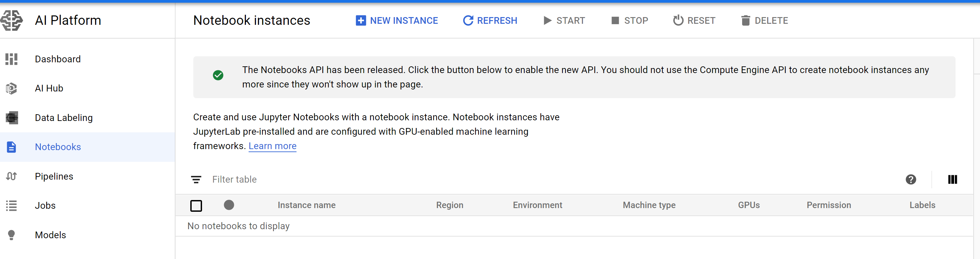This screenshot has width=980, height=259.
Task: Click the circular refresh arrow icon
Action: [x=468, y=20]
